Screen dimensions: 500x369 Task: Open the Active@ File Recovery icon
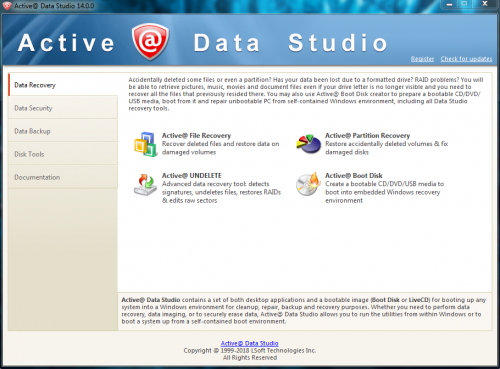click(x=145, y=144)
